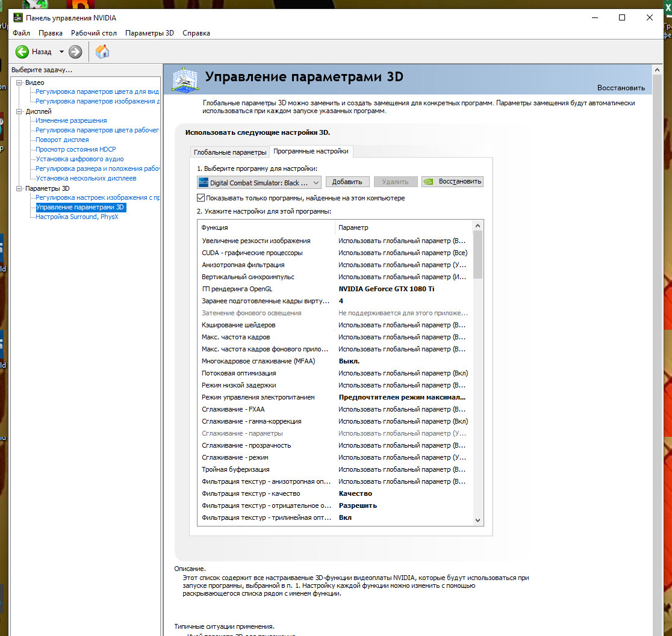The height and width of the screenshot is (636, 672).
Task: Open Просмотр состояния HDCP task
Action: click(75, 149)
